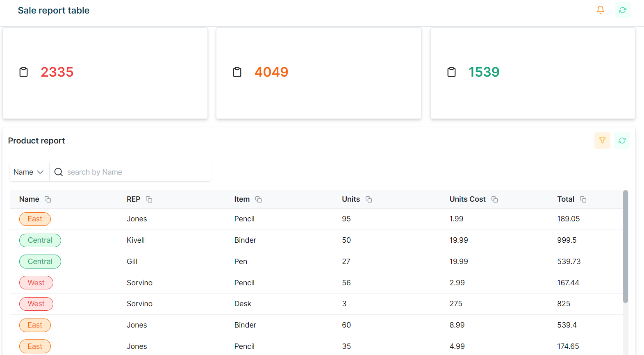Click the 2.99 units cost cell
The width and height of the screenshot is (644, 355).
point(457,283)
